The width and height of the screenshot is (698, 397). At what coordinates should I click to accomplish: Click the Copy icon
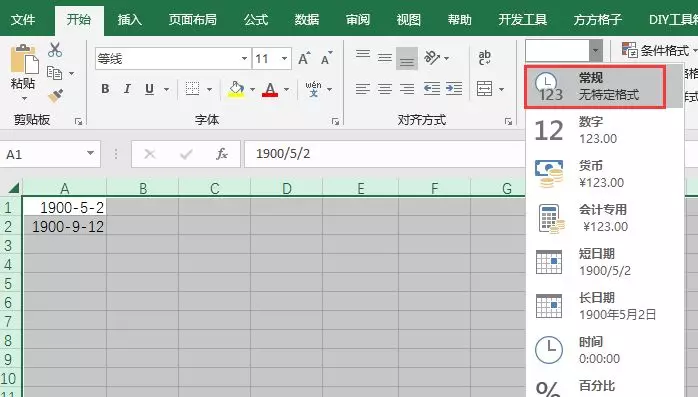(x=54, y=73)
